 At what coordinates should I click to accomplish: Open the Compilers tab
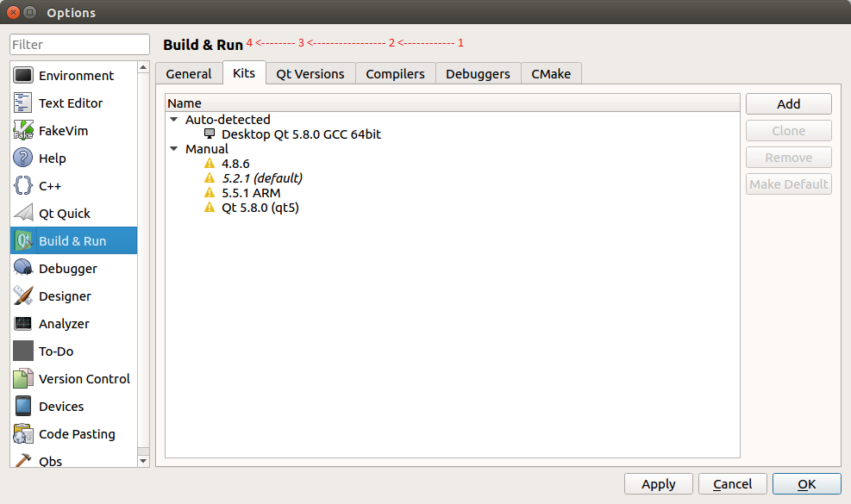pyautogui.click(x=395, y=74)
